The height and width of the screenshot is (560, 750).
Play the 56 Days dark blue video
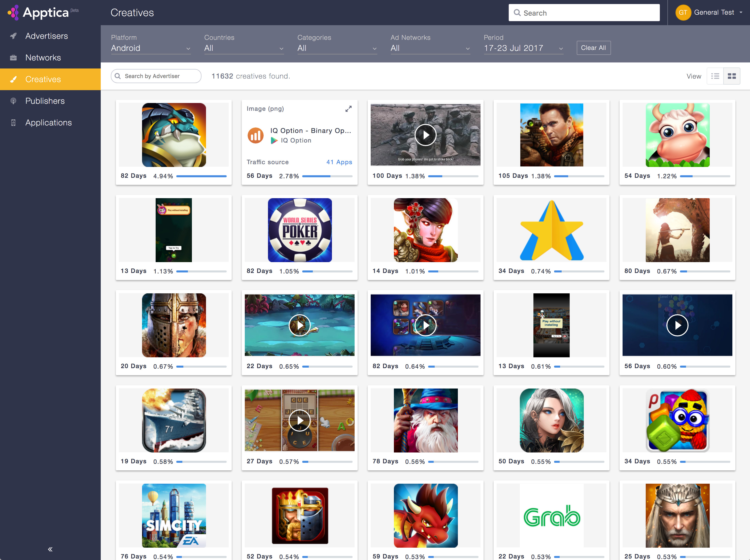677,325
